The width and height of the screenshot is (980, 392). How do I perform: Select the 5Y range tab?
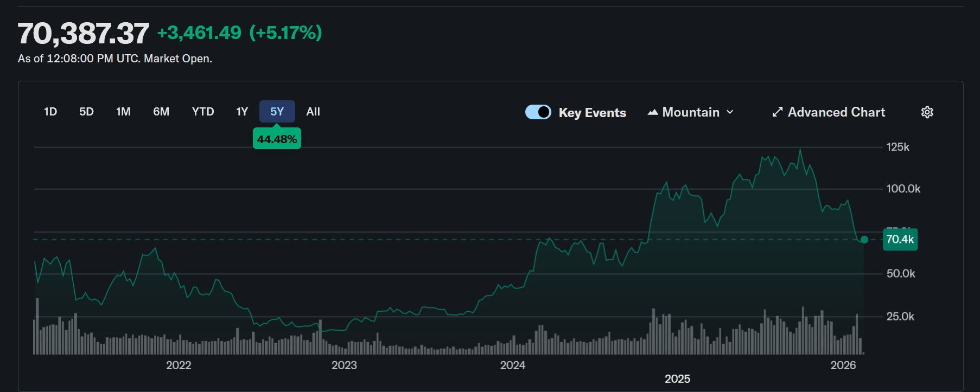277,112
